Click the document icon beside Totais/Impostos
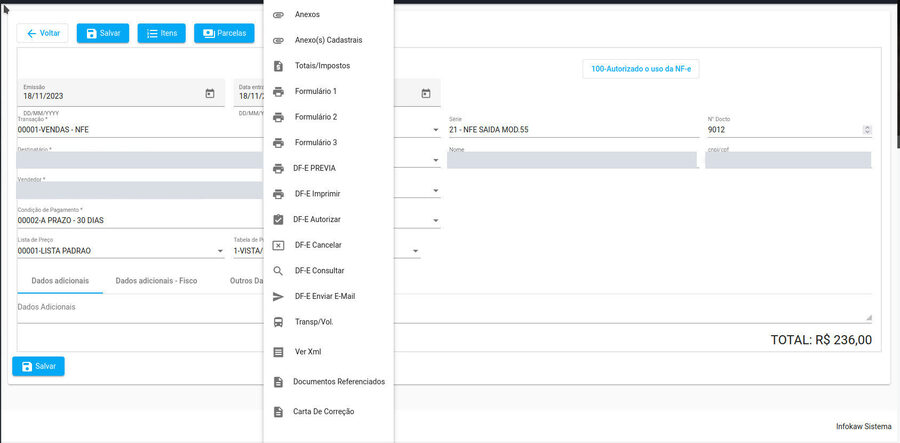The width and height of the screenshot is (900, 443). [278, 66]
